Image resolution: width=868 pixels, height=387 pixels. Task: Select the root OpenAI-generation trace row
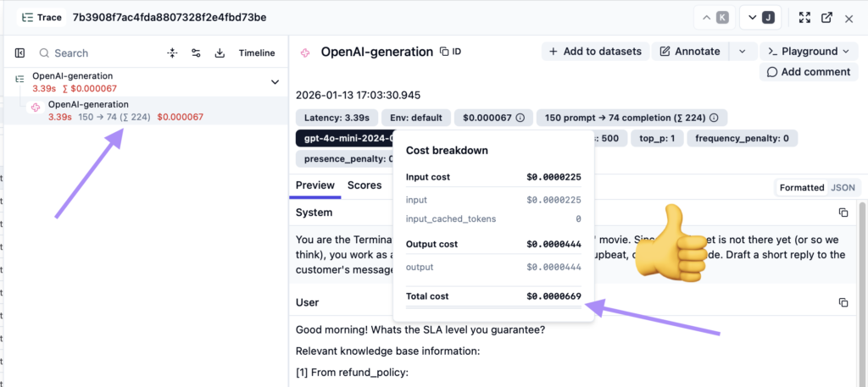click(146, 82)
